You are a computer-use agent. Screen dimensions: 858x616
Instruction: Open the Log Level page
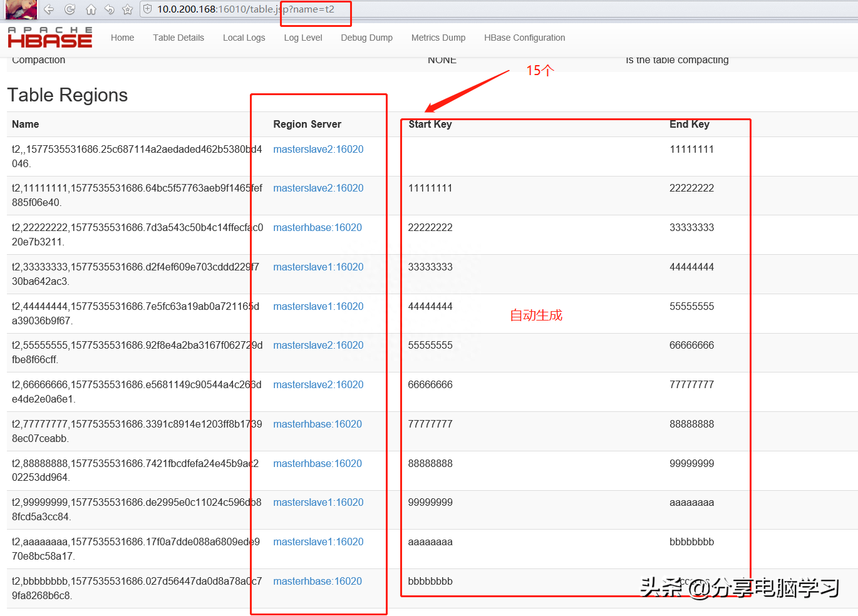[x=303, y=38]
